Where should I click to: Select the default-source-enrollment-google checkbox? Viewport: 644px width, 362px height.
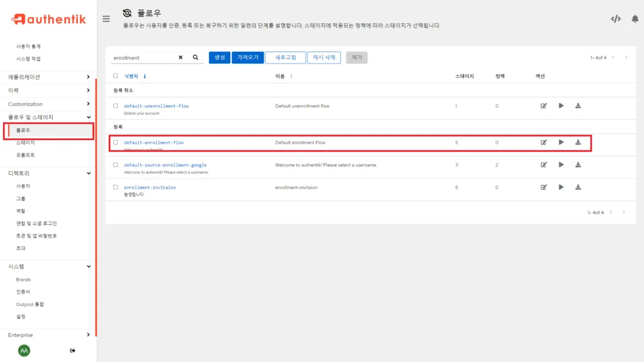(x=116, y=165)
